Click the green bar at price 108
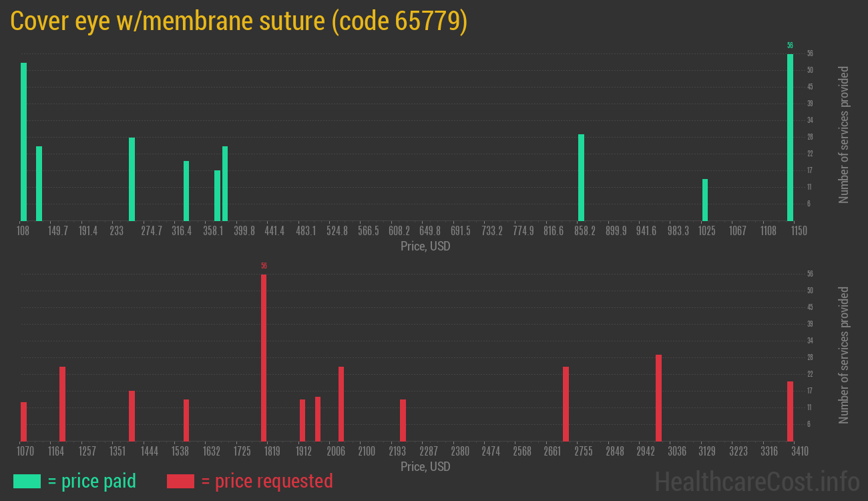This screenshot has width=868, height=501. (23, 142)
